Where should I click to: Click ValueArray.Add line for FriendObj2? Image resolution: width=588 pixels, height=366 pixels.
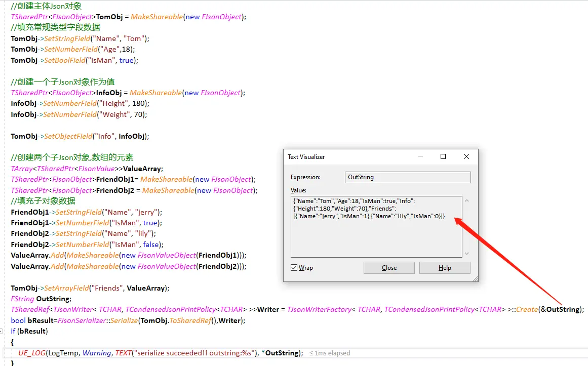129,267
